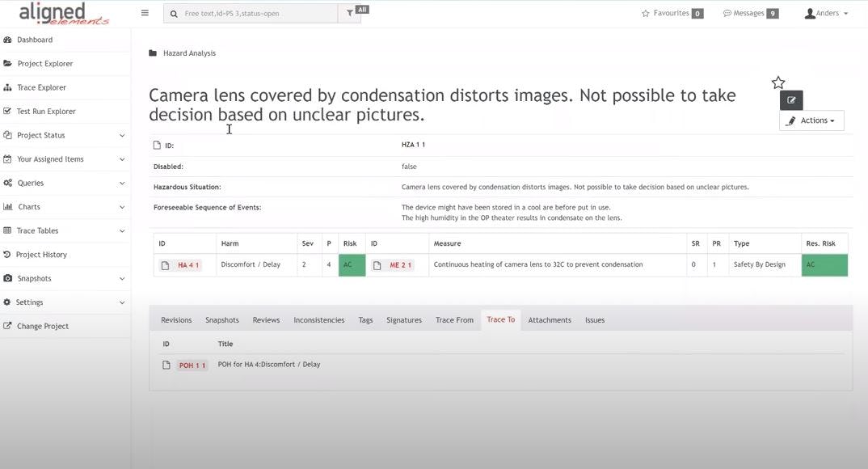Switch to the Attachments tab

pos(550,319)
